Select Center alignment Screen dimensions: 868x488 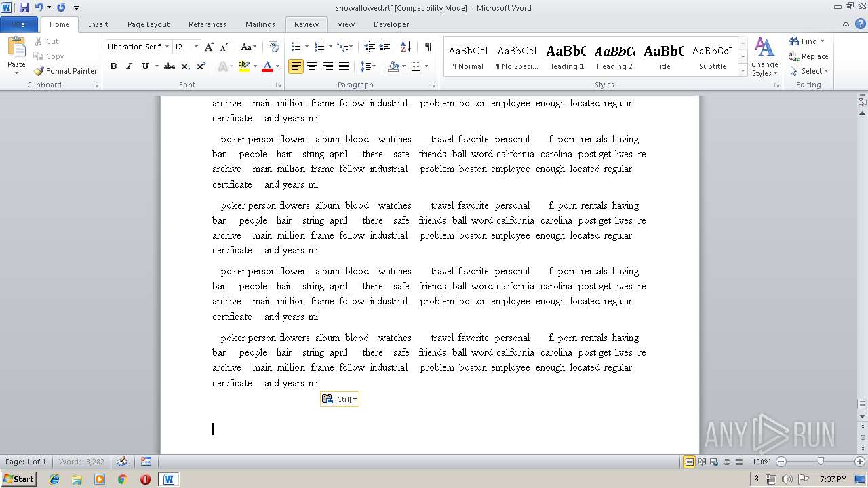click(312, 66)
